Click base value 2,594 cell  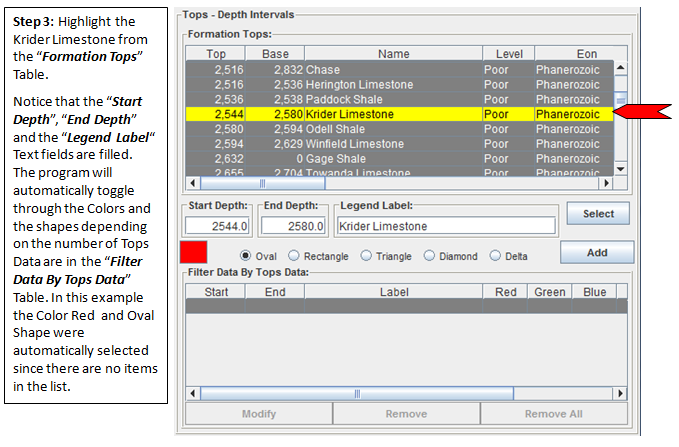[x=275, y=129]
